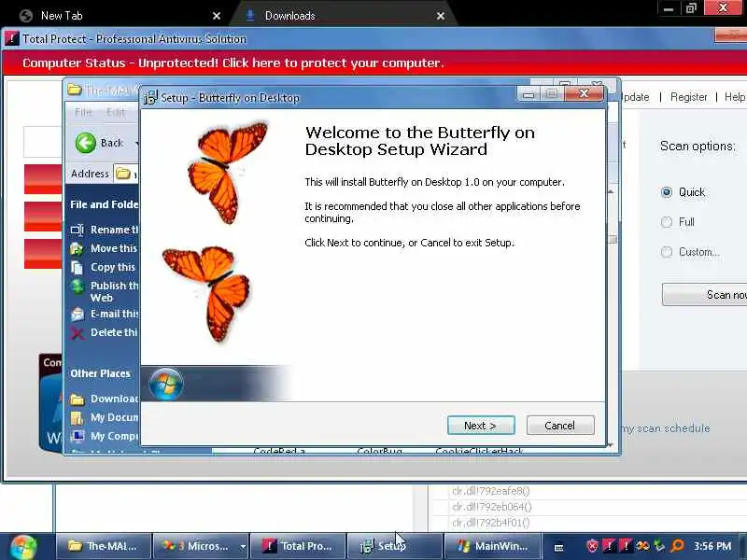Select the Quick scan option
Screen dimensions: 747x560
667,192
